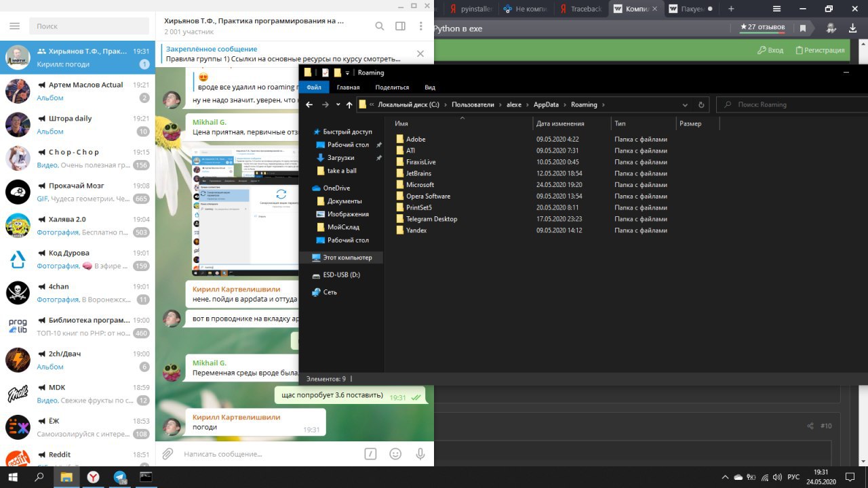Select the Adobe folder
The height and width of the screenshot is (488, 868).
point(415,139)
